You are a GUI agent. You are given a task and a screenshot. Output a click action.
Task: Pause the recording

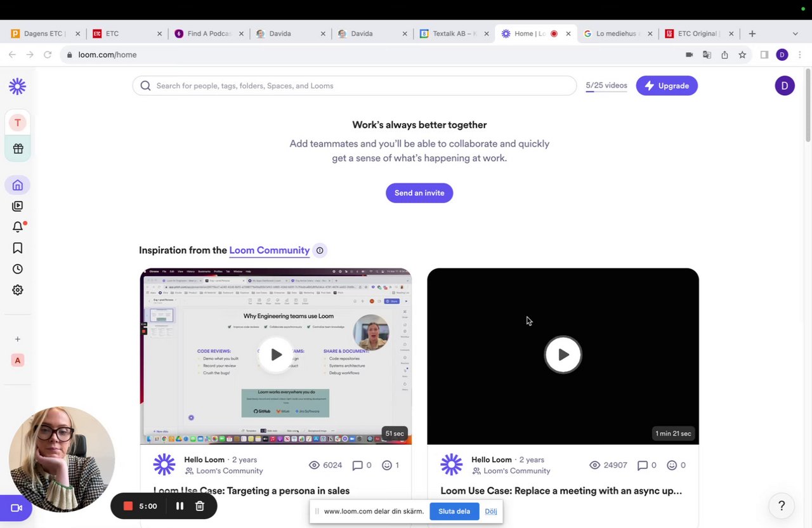[180, 506]
